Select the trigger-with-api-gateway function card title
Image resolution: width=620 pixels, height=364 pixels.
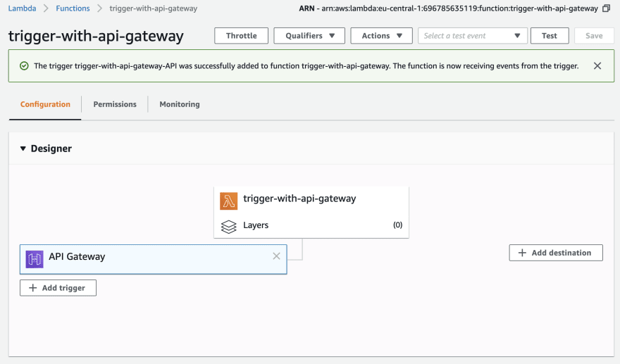point(299,199)
